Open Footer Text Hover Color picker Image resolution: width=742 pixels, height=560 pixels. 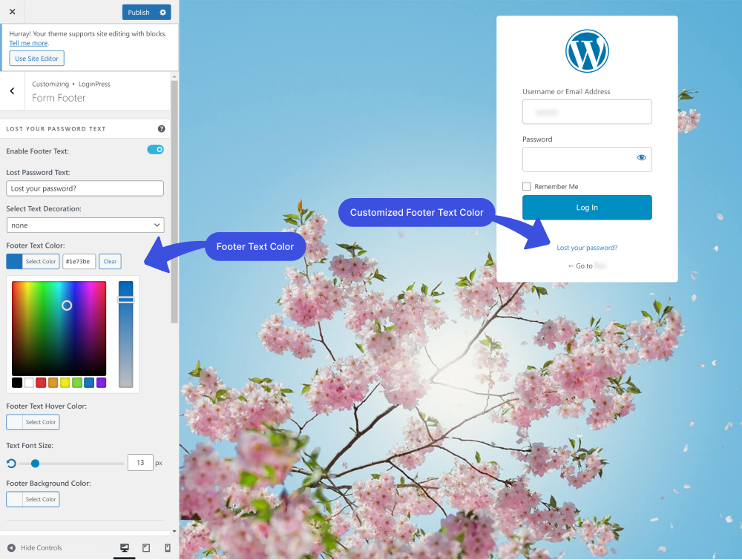tap(33, 422)
